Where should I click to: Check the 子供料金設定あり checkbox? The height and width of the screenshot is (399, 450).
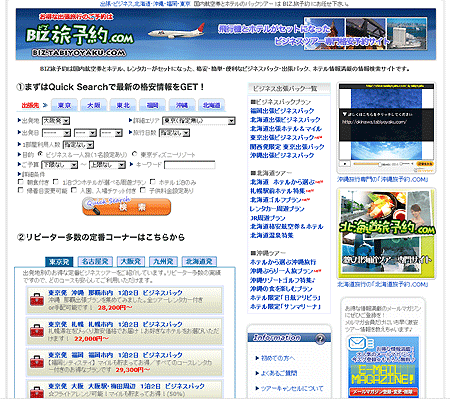coord(143,190)
